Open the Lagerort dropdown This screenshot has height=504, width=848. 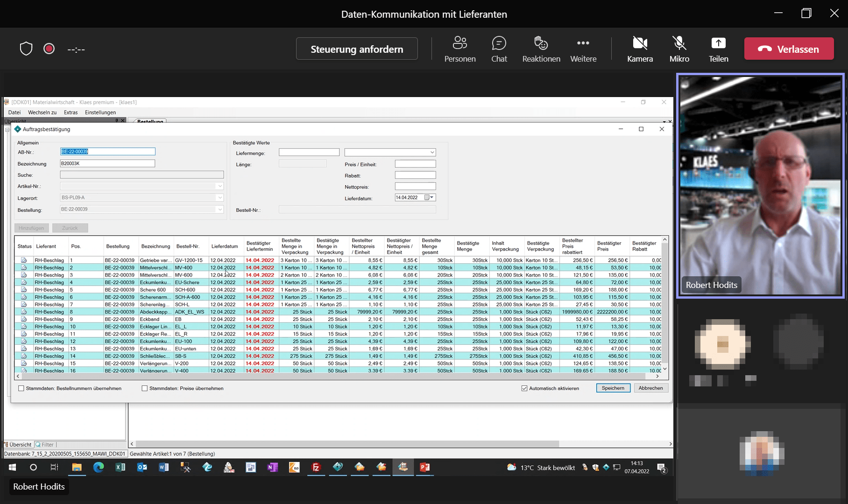coord(220,198)
